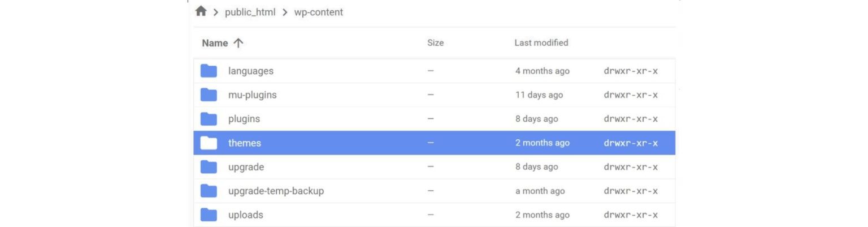Open the uploads folder name
The height and width of the screenshot is (227, 868).
(x=245, y=215)
